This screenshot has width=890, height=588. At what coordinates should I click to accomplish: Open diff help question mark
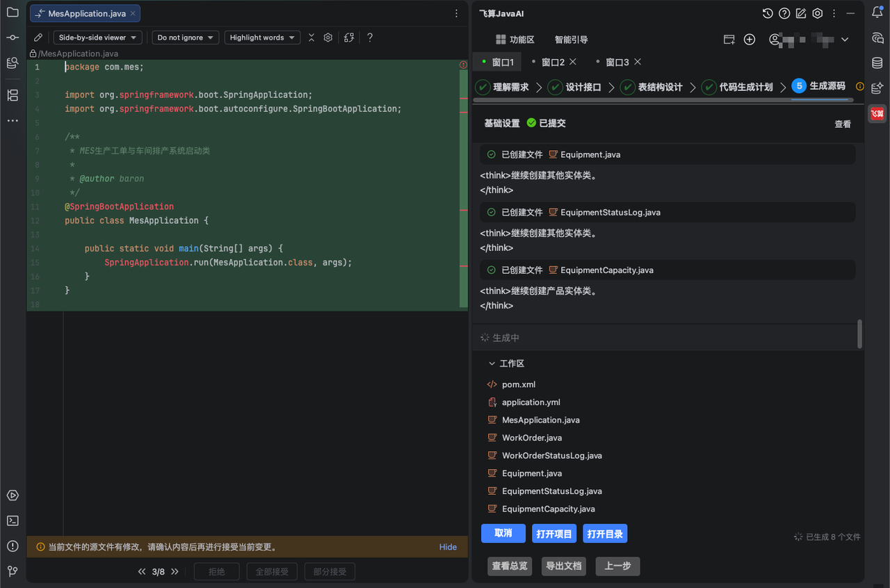click(x=370, y=38)
